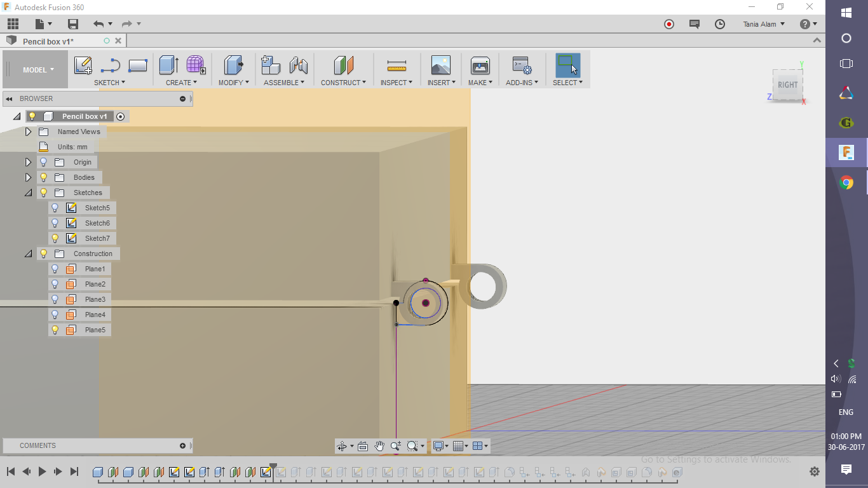Hide Plane5 using its light bulb
The height and width of the screenshot is (488, 868).
pyautogui.click(x=55, y=330)
